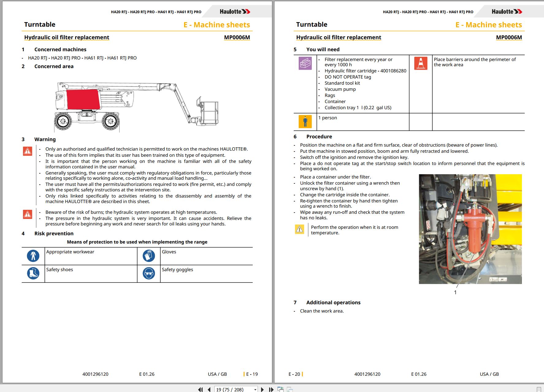Click the 'Standard tool kit' list item
This screenshot has width=544, height=392.
click(x=342, y=83)
